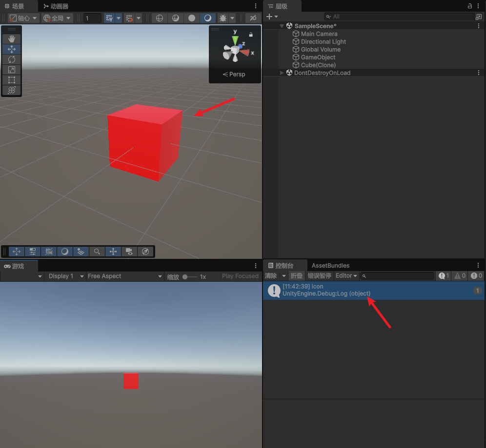Enable 错误暂停 error pause

click(x=320, y=275)
